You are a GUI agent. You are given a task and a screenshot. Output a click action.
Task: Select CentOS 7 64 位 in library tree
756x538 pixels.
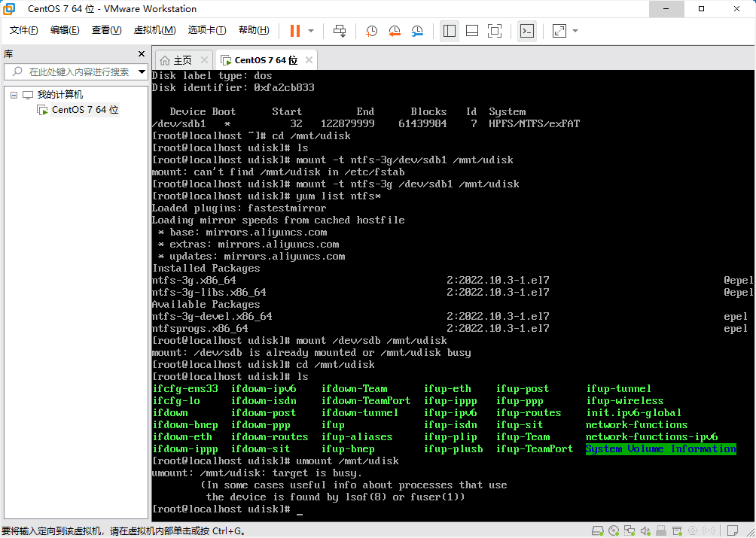pyautogui.click(x=85, y=109)
